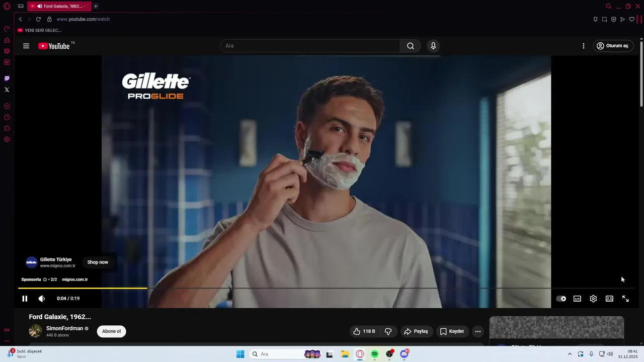Open the migros.com.tr ad link
The width and height of the screenshot is (644, 362).
coord(75,280)
